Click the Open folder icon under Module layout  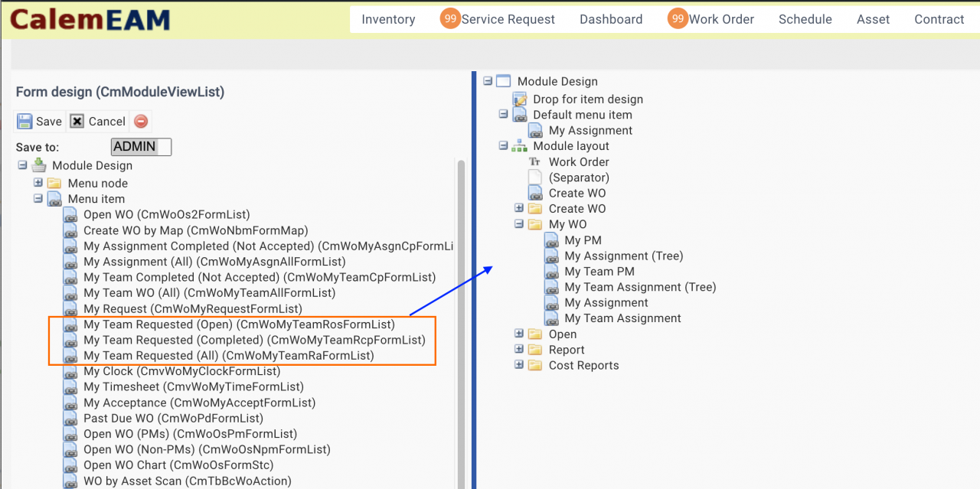pos(535,334)
